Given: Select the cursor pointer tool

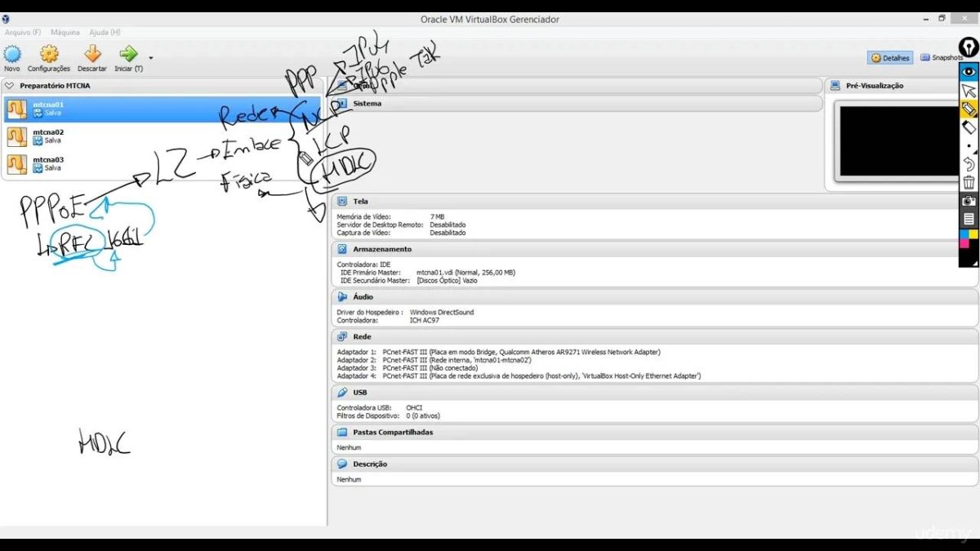Looking at the screenshot, I should pos(969,91).
